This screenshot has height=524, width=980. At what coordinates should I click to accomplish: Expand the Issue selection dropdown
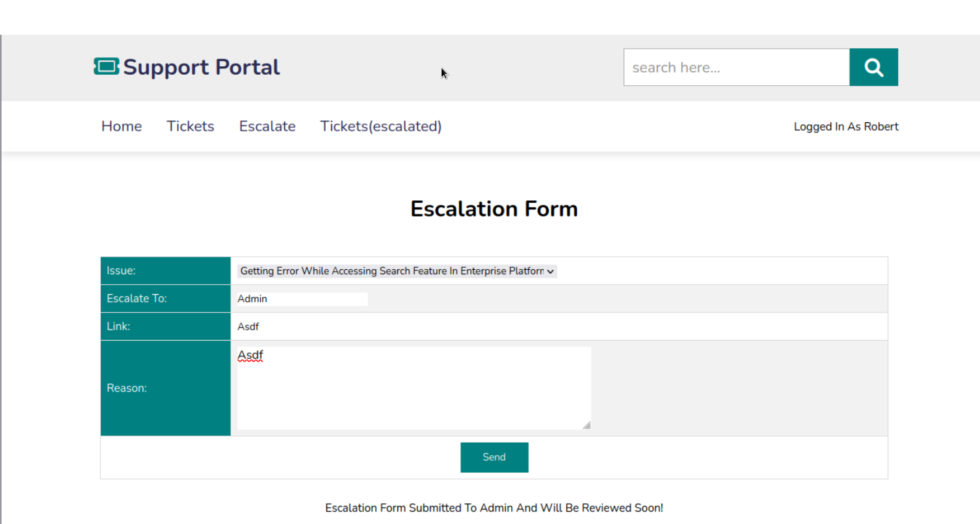tap(397, 271)
